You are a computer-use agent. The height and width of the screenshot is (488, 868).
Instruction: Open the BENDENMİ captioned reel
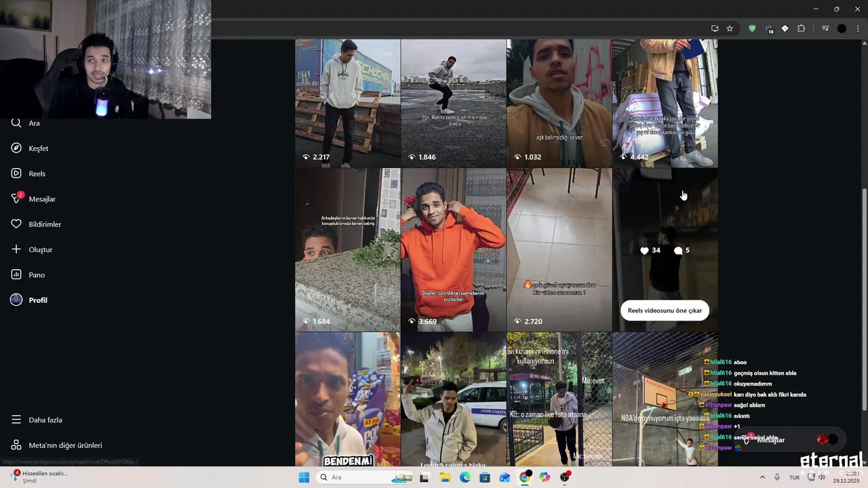coord(347,399)
